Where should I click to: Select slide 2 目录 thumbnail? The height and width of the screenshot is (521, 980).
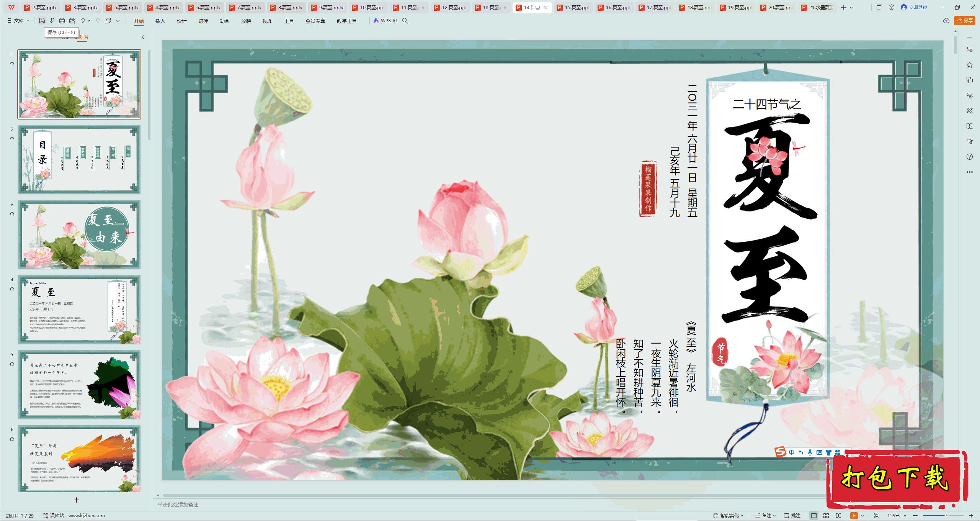point(79,159)
